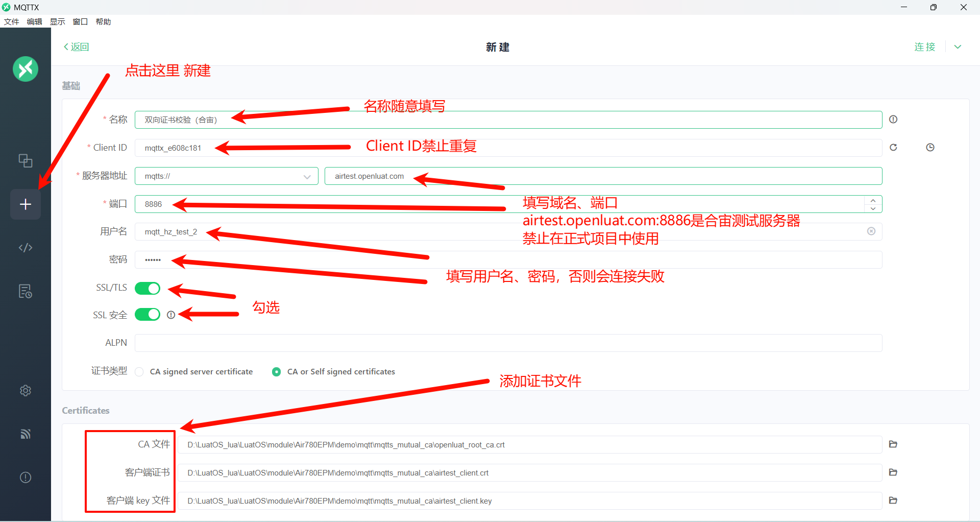
Task: Click the 连接 connect button
Action: pos(925,47)
